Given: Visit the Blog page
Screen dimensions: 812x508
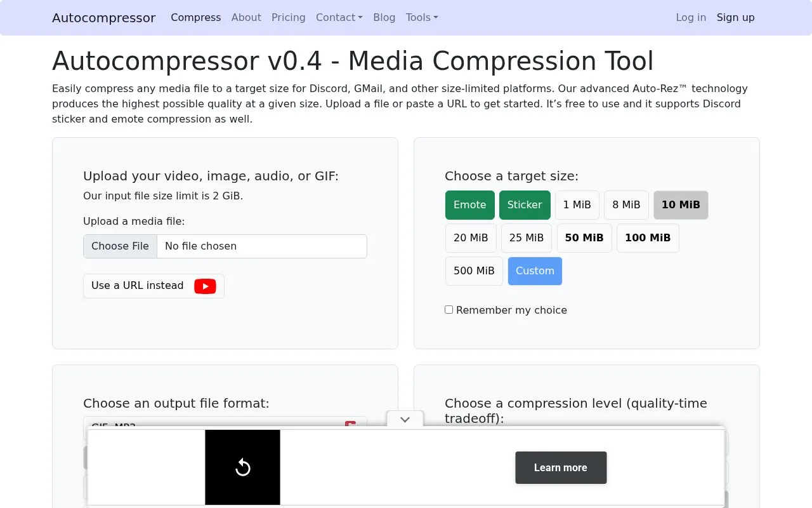Looking at the screenshot, I should click(384, 18).
